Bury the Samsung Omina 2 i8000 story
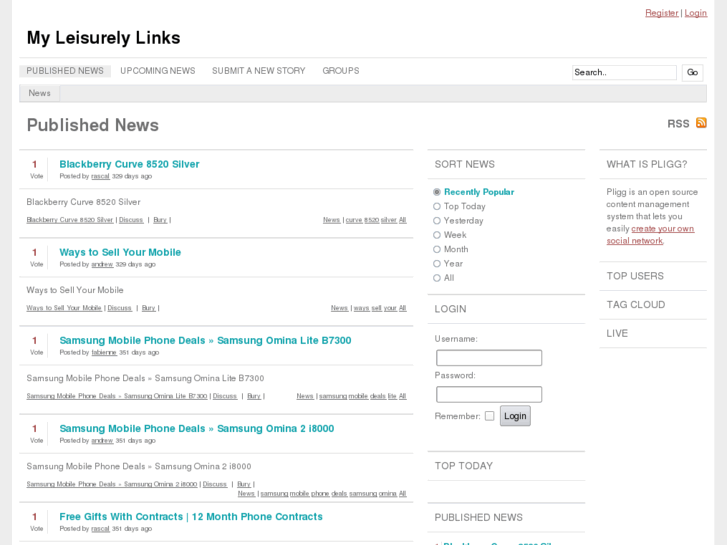The width and height of the screenshot is (727, 545). pyautogui.click(x=244, y=484)
